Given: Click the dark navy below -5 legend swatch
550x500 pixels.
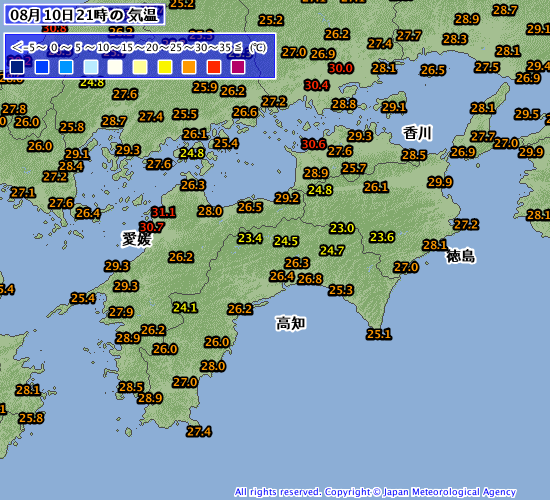Looking at the screenshot, I should click(17, 67).
